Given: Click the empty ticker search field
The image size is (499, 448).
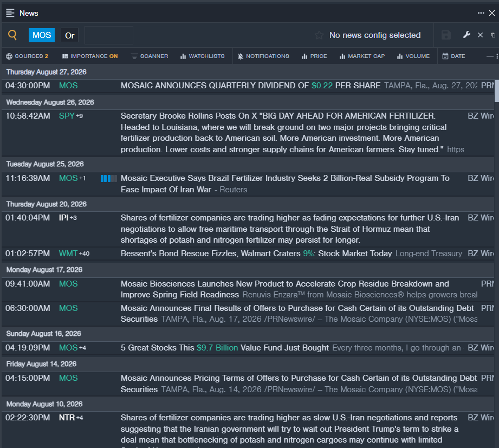Looking at the screenshot, I should (109, 35).
